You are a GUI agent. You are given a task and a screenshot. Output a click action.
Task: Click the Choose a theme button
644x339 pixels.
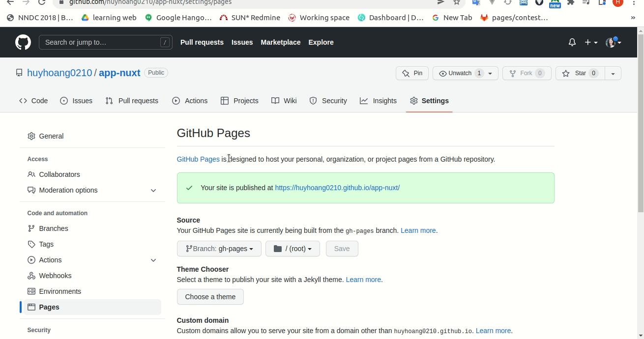click(x=210, y=297)
